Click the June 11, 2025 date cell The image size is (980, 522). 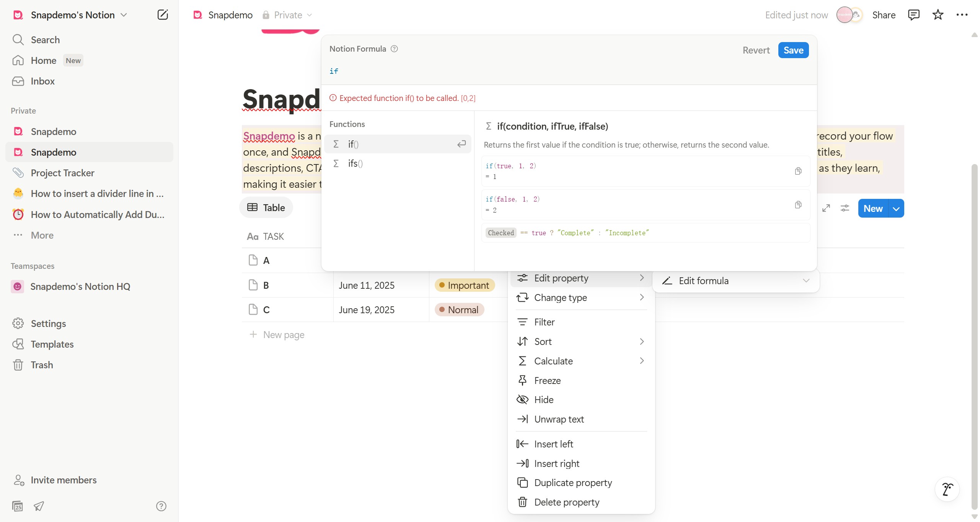tap(381, 285)
